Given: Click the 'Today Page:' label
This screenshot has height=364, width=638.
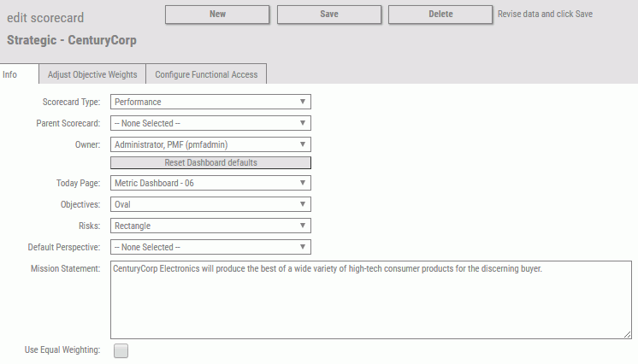Looking at the screenshot, I should tap(78, 184).
